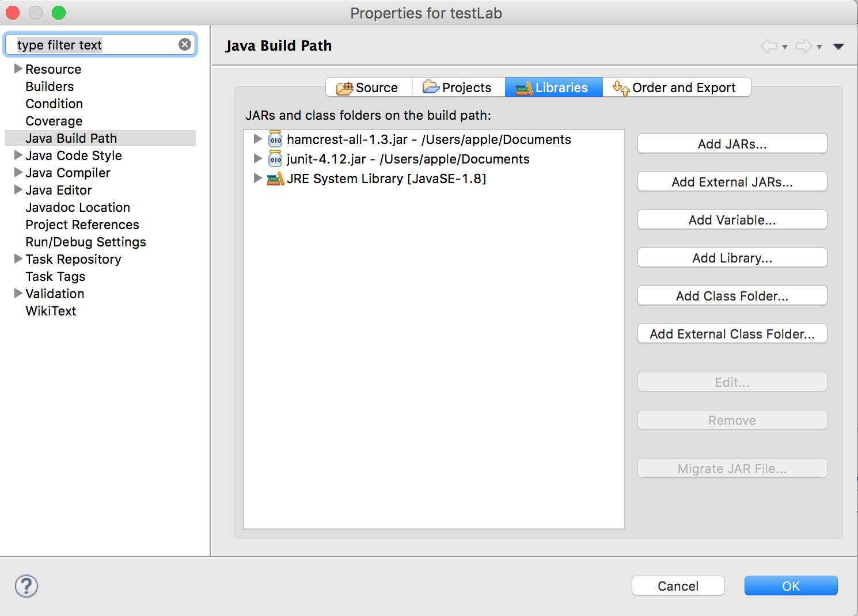The image size is (858, 616).
Task: Click the Add JARs... button
Action: point(732,144)
